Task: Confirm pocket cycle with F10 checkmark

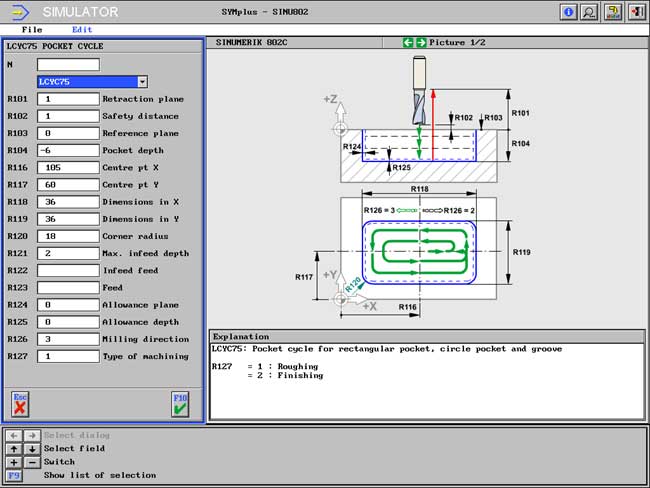Action: (180, 403)
